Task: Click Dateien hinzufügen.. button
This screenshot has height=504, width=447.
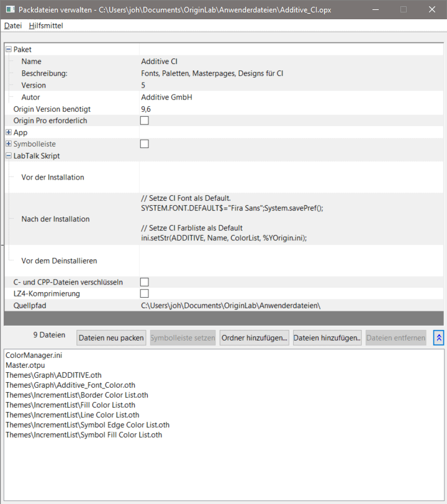Action: pyautogui.click(x=327, y=338)
